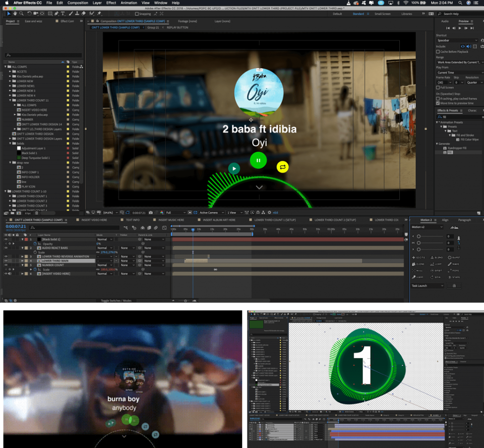
Task: Select the Brush tool
Action: point(71,14)
